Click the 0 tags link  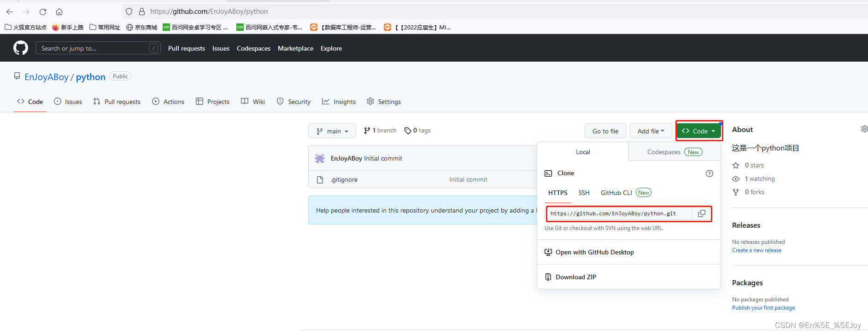417,131
